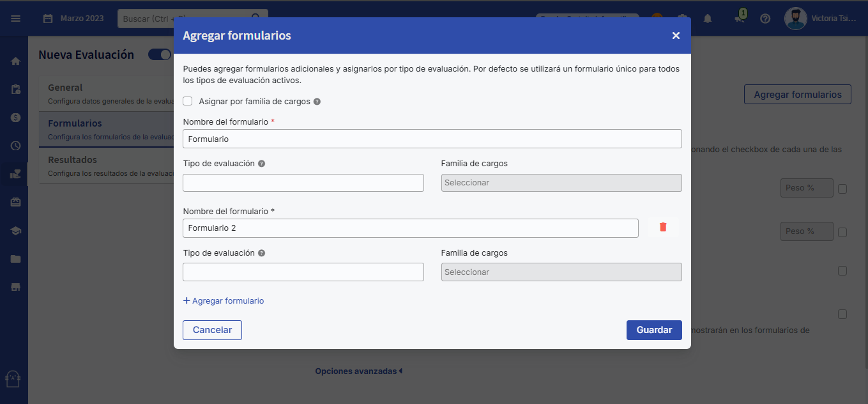
Task: Open the help question mark icon in the top bar
Action: coord(765,19)
